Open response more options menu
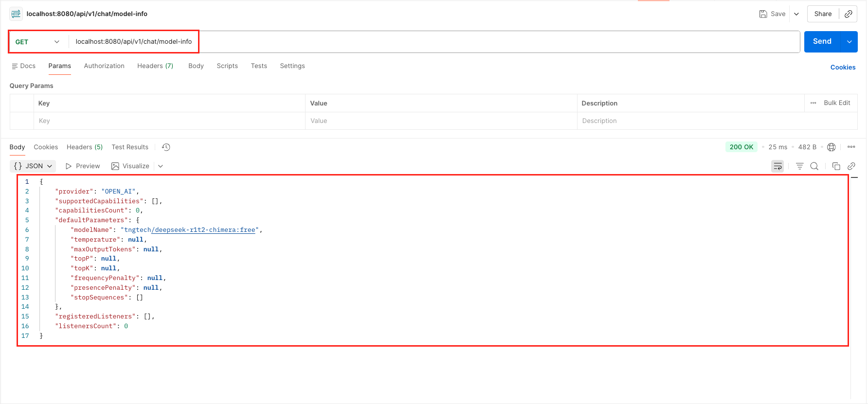 point(851,147)
